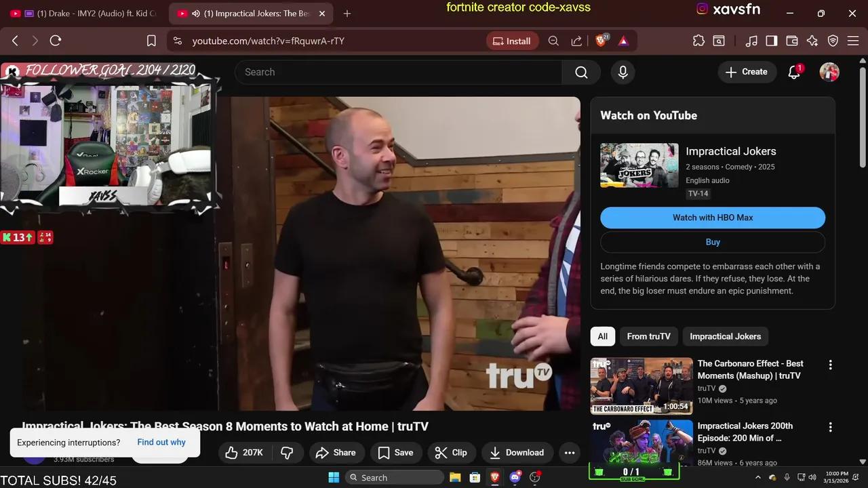Open the Brave Wallet icon
Screen dimensions: 868x488
[x=792, y=41]
